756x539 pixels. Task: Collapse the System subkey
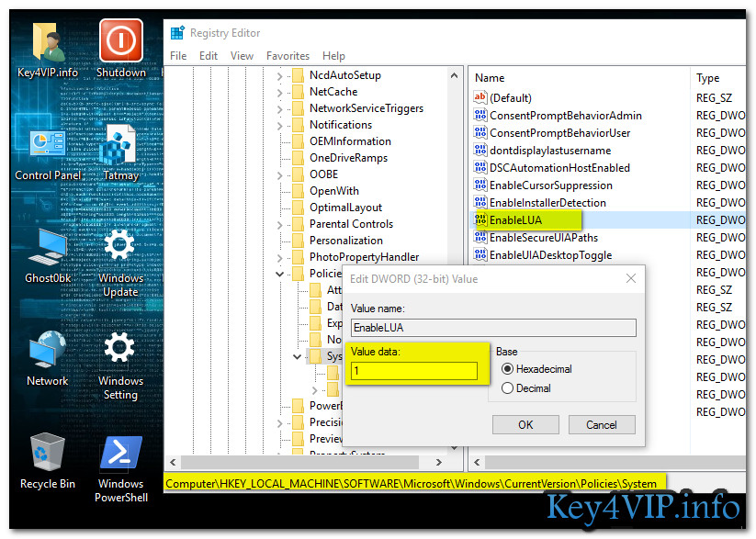pos(297,357)
